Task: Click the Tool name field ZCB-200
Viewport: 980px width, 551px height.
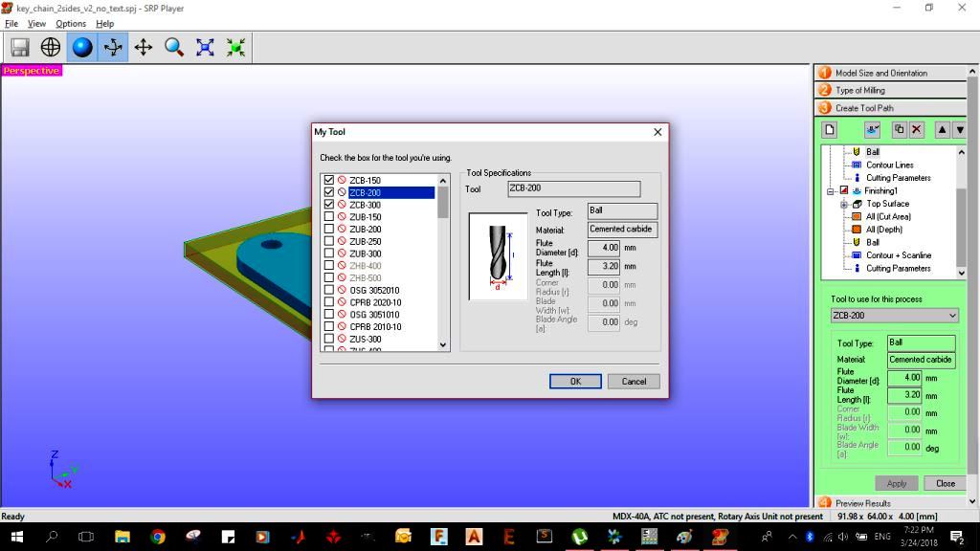Action: 574,188
